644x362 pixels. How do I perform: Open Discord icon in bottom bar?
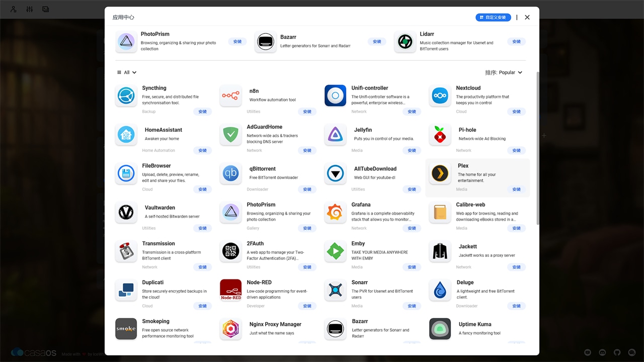[602, 353]
